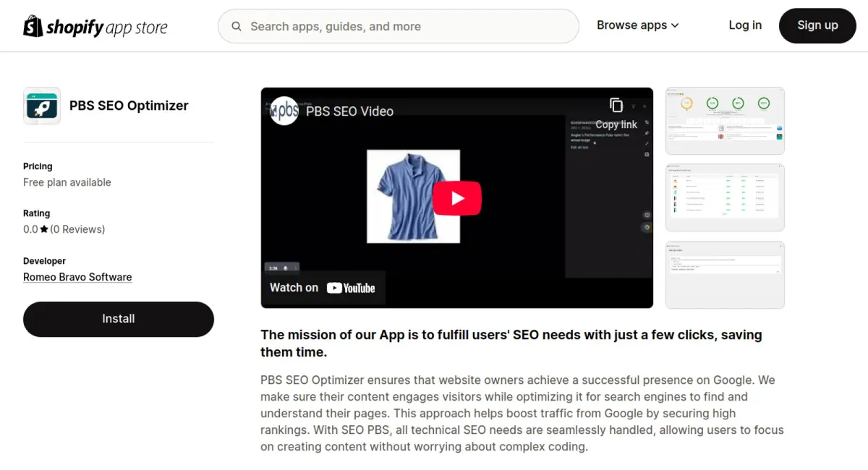The width and height of the screenshot is (868, 470).
Task: Click the search magnifier icon
Action: coord(237,27)
